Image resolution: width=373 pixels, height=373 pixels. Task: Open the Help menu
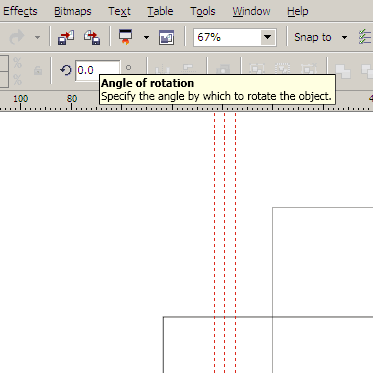click(x=298, y=11)
